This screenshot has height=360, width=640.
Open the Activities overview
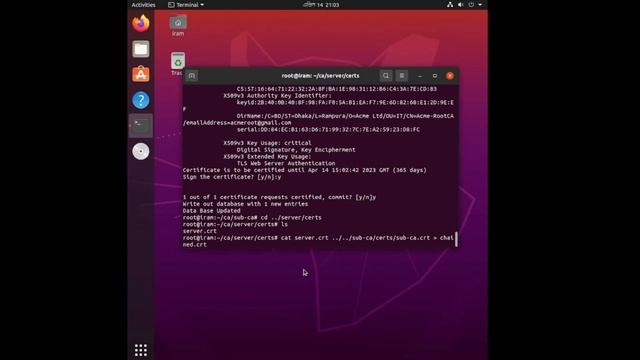(143, 5)
